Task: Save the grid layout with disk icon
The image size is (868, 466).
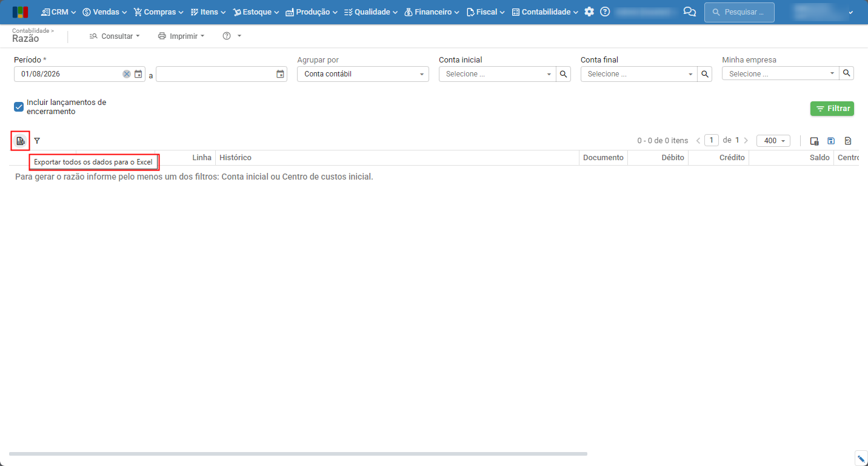Action: [831, 141]
